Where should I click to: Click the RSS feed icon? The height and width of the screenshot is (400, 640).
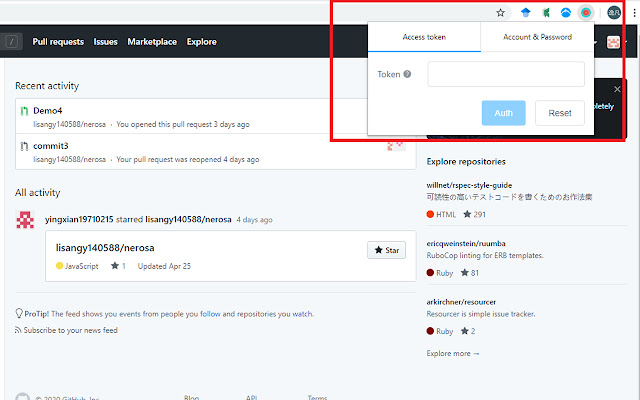18,330
